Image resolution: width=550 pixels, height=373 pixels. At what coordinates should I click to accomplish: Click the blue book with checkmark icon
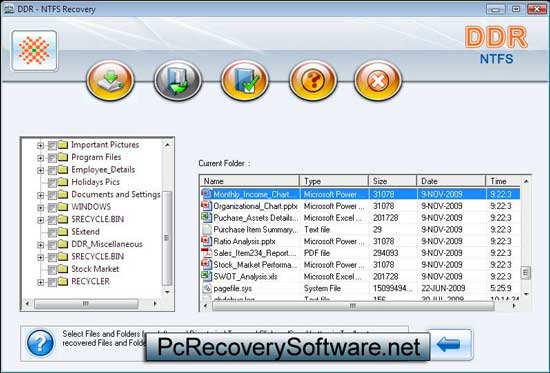click(x=244, y=80)
